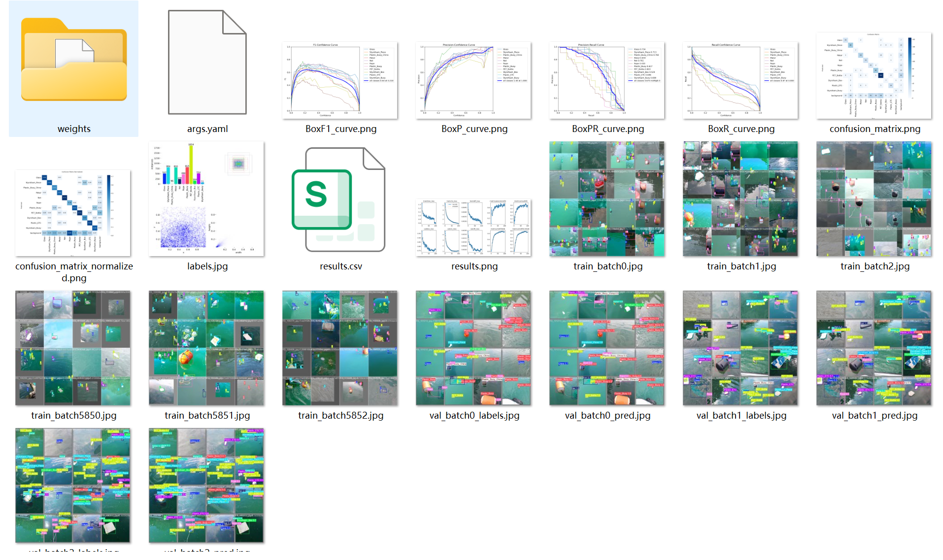This screenshot has width=943, height=560.
Task: Click the "train_batch0.jpg" file name
Action: point(608,266)
